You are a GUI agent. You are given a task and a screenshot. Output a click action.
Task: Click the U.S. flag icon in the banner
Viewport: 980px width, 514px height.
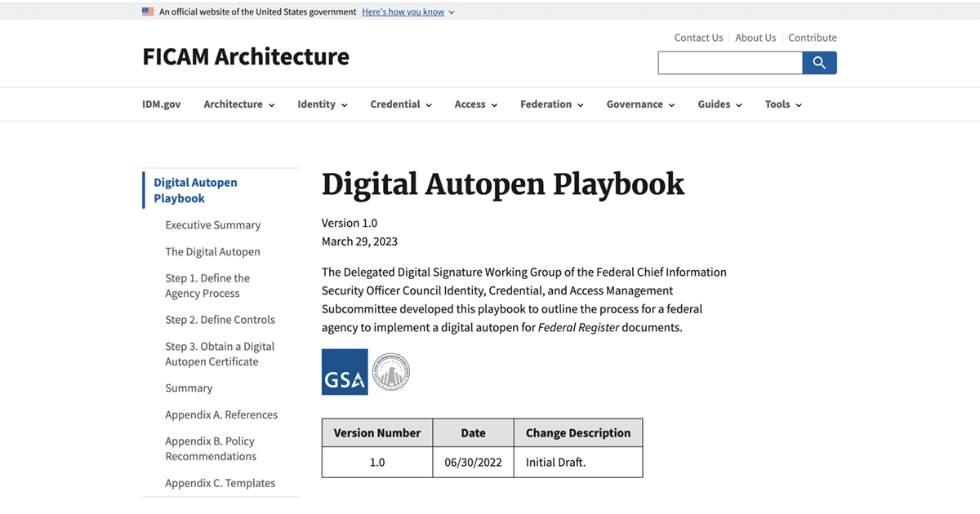point(148,11)
